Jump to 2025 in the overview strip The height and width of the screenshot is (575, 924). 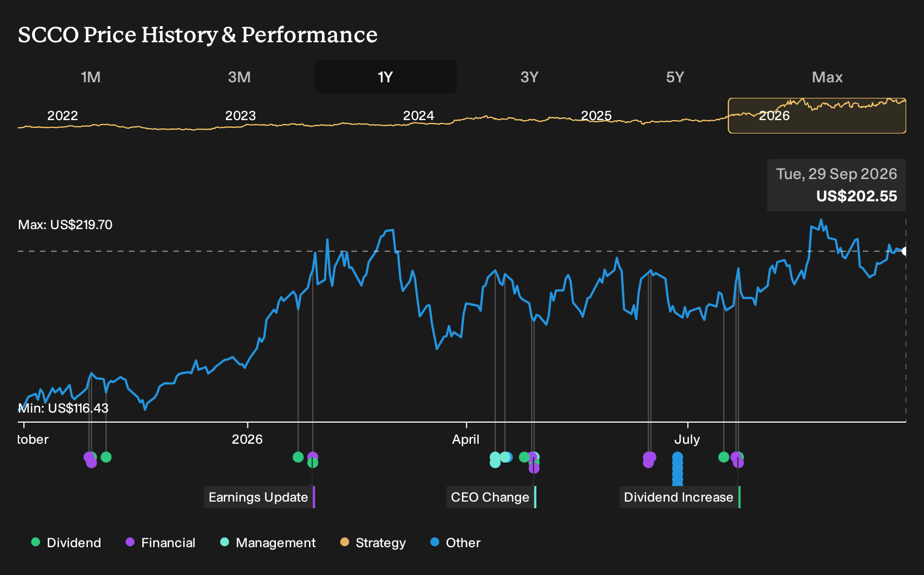[596, 116]
